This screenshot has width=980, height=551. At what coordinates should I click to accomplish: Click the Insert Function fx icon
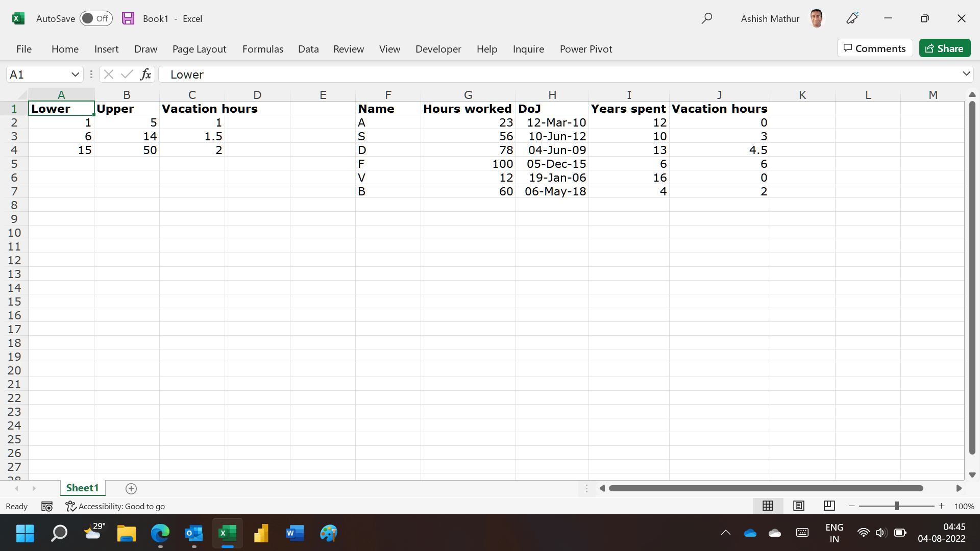(145, 74)
